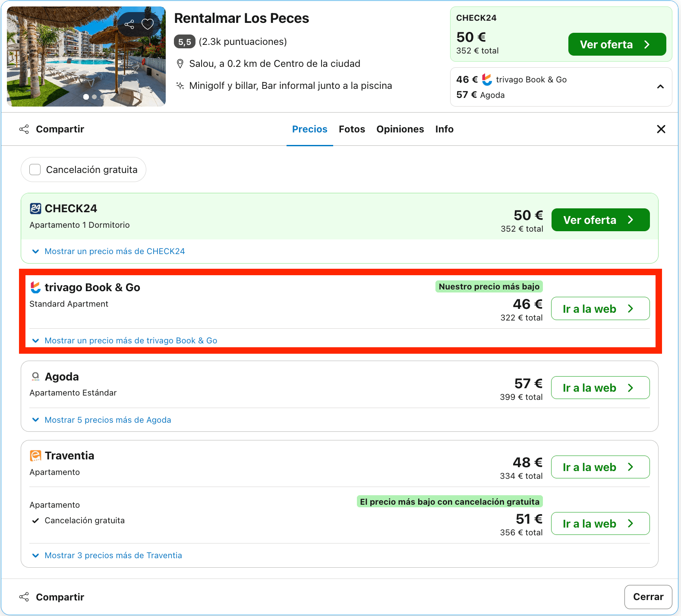Viewport: 681px width, 616px height.
Task: Click the 57 € Agoda summary entry
Action: [x=480, y=95]
